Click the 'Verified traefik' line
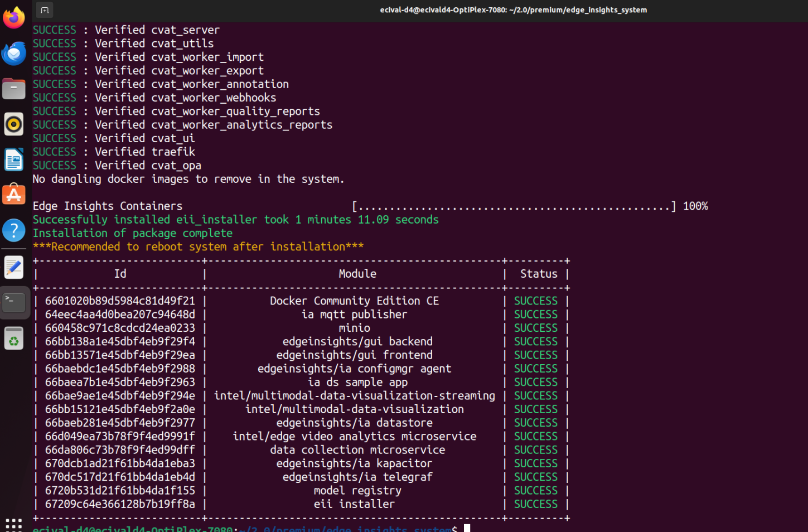808x532 pixels. 114,152
